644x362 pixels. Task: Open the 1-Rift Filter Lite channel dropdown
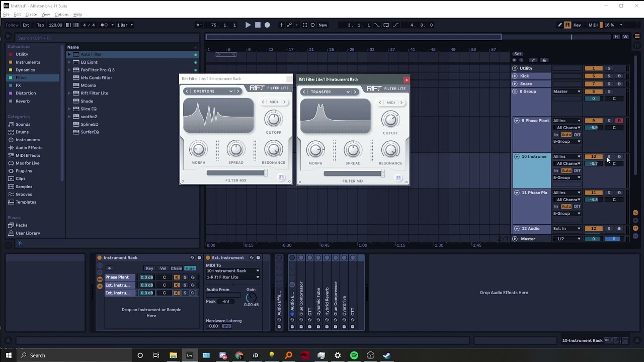(233, 278)
